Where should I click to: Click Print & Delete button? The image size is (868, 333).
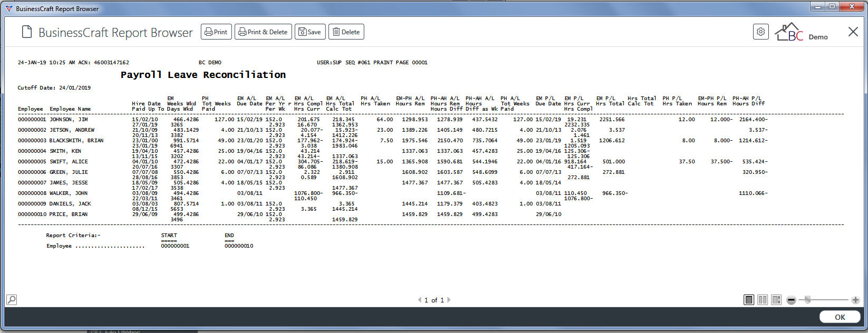click(263, 32)
